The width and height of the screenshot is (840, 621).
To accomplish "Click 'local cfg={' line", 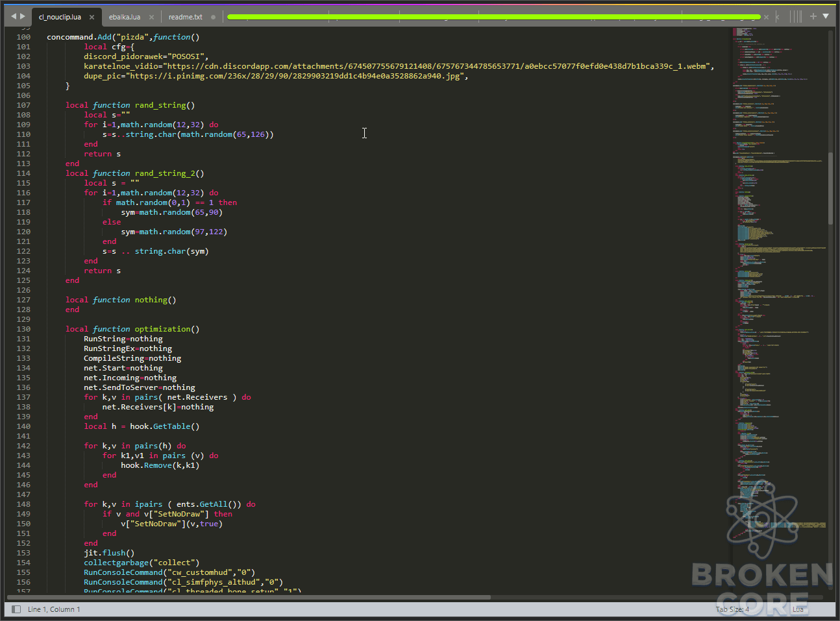I will [109, 47].
